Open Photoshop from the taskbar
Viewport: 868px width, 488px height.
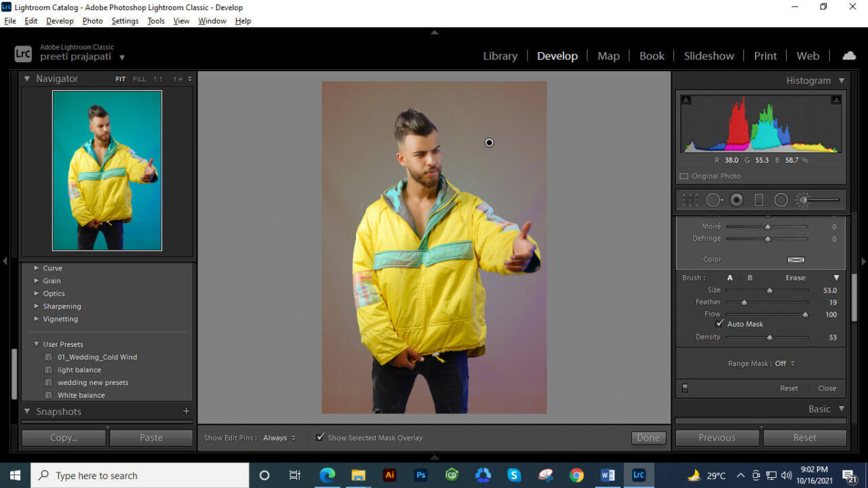coord(420,475)
